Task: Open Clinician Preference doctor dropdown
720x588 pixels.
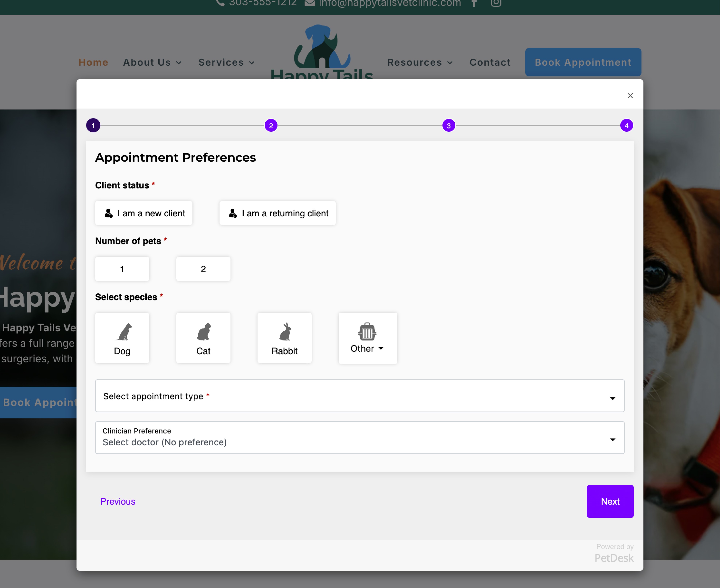Action: [x=360, y=438]
